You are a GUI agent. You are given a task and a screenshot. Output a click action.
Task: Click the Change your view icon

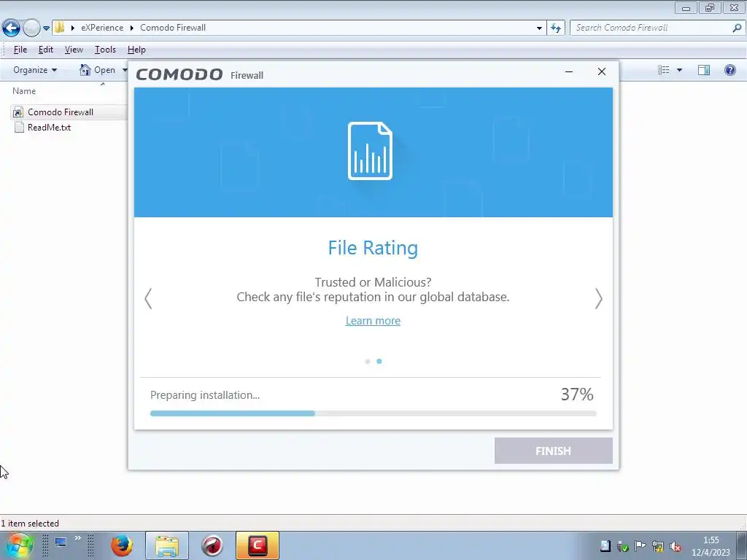[664, 70]
